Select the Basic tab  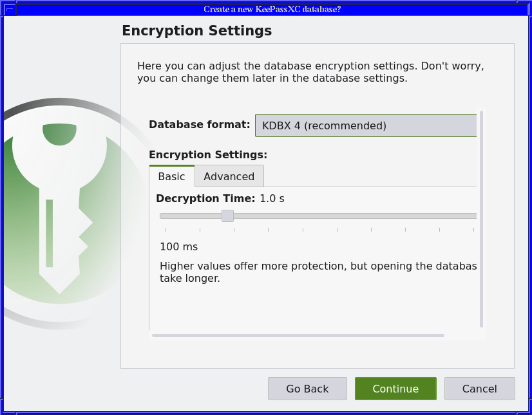pos(172,176)
